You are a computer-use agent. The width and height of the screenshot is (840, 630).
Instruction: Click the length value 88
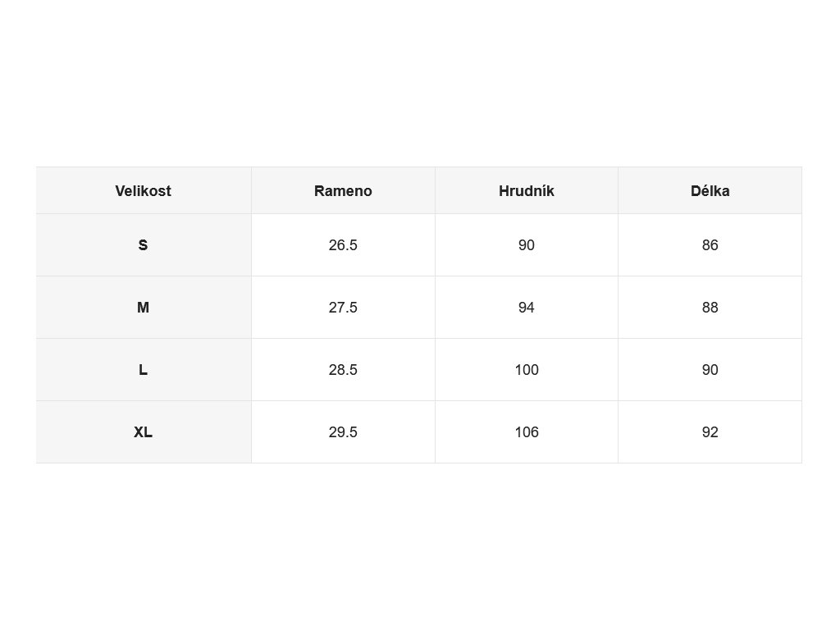pos(710,308)
